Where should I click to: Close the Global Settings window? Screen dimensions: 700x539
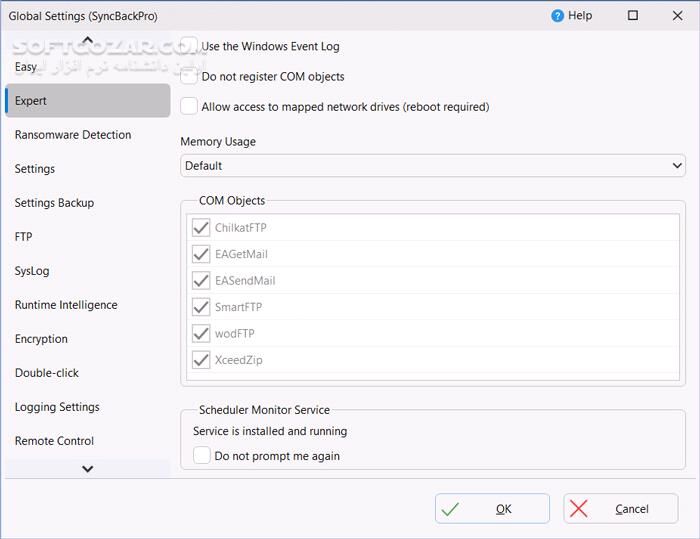[x=677, y=16]
